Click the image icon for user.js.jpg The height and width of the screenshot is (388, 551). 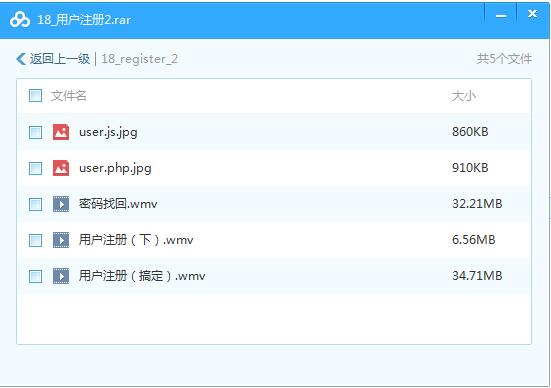[61, 132]
